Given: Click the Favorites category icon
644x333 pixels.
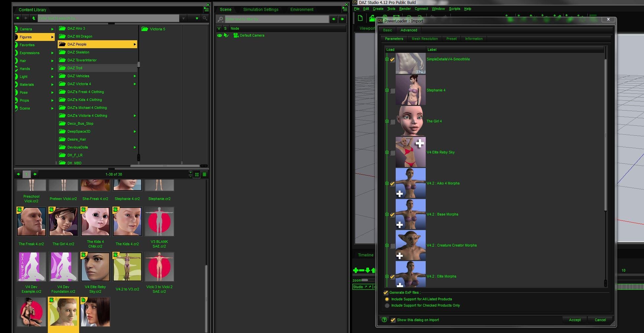Looking at the screenshot, I should (16, 45).
